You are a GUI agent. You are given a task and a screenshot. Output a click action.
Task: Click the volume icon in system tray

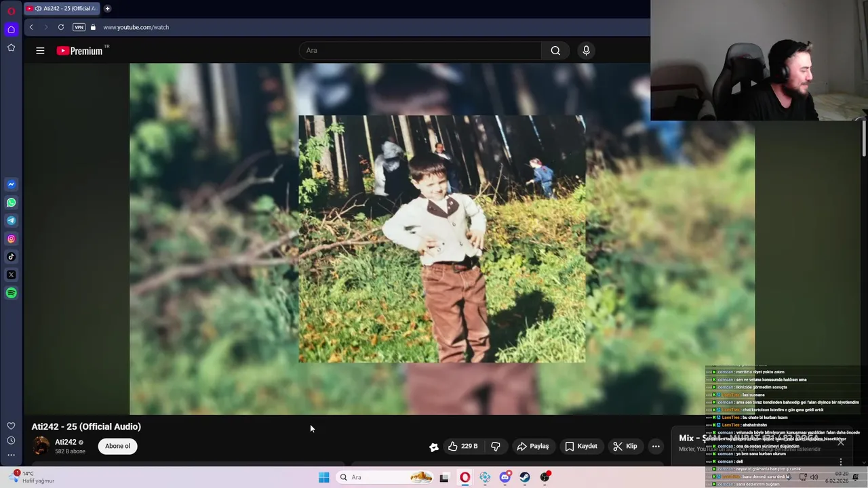point(814,477)
